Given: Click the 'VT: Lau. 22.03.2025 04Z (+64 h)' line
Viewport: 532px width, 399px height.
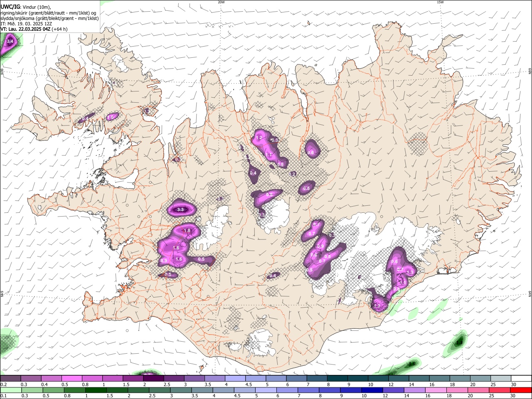Looking at the screenshot, I should pyautogui.click(x=34, y=29).
